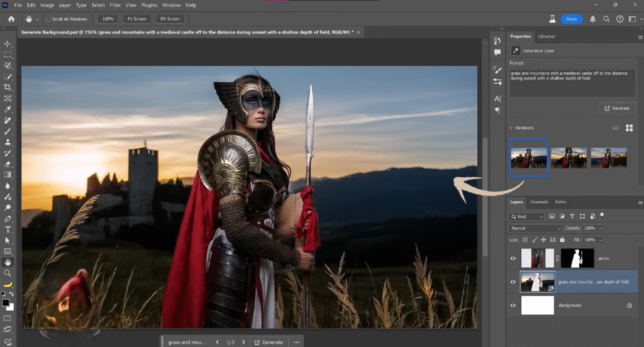Open the Opacity slider dropdown arrow
Viewport: 644px width, 347px height.
[x=601, y=228]
